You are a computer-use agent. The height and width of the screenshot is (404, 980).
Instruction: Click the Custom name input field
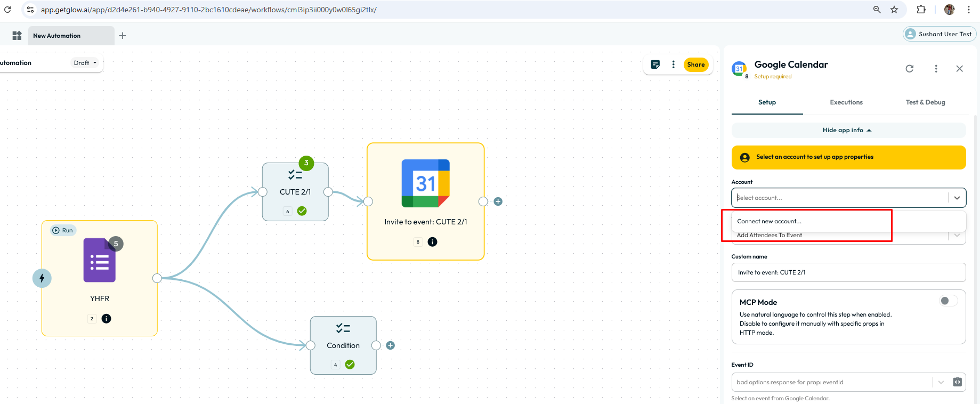click(848, 272)
